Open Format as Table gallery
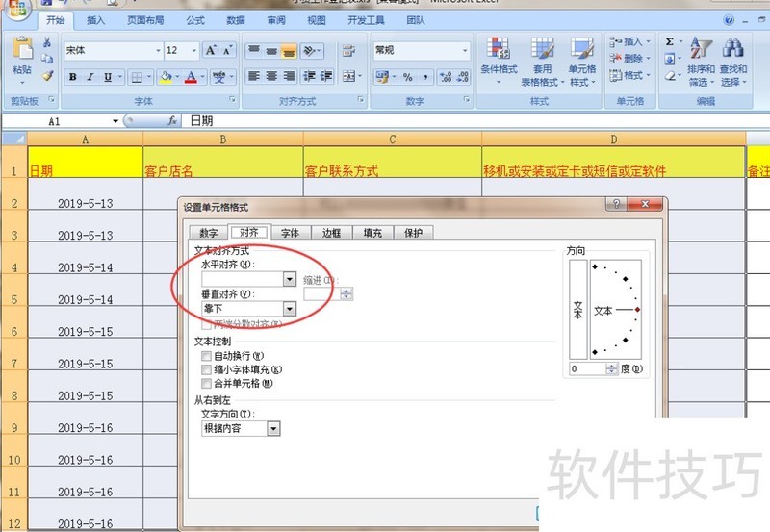The width and height of the screenshot is (770, 532). coord(543,61)
